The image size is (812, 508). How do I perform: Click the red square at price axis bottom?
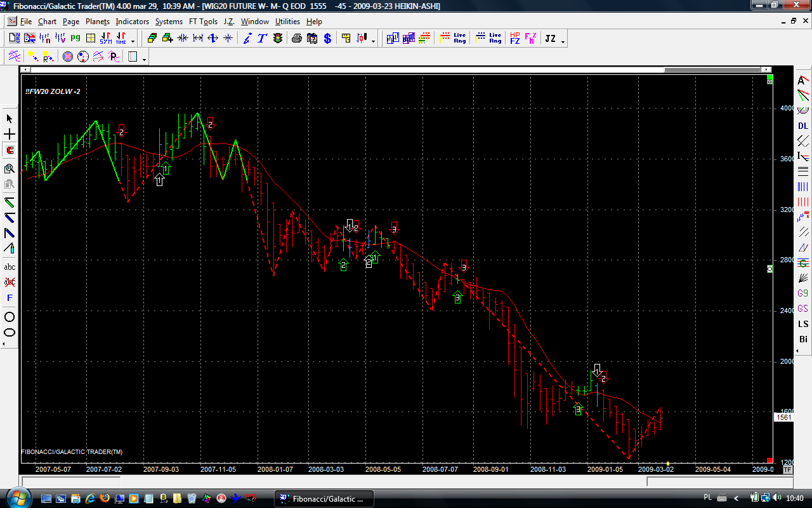[x=769, y=460]
